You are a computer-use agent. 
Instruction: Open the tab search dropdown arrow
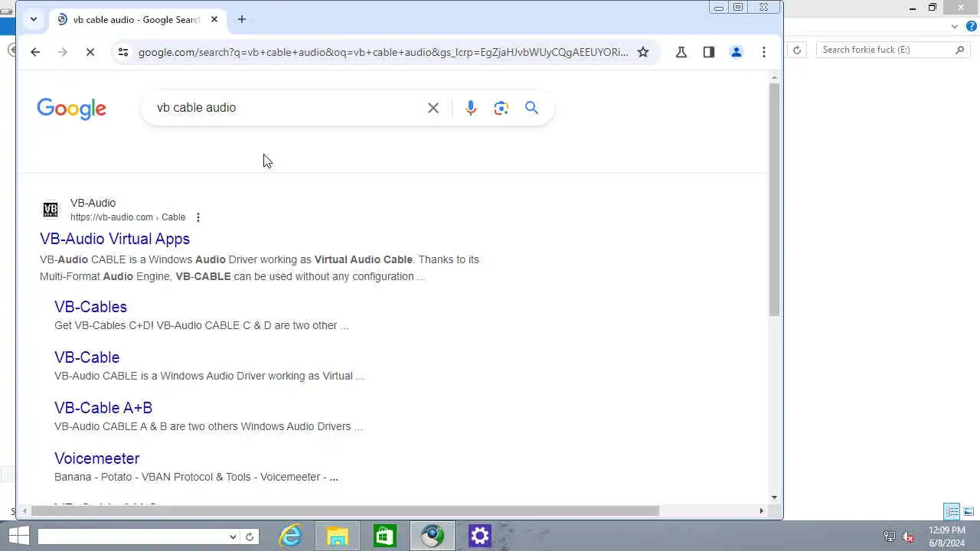tap(34, 19)
